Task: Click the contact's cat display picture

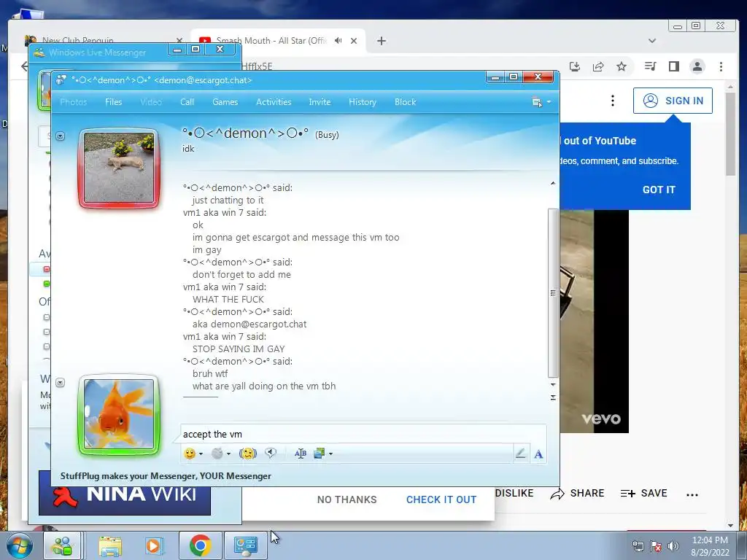Action: point(119,168)
